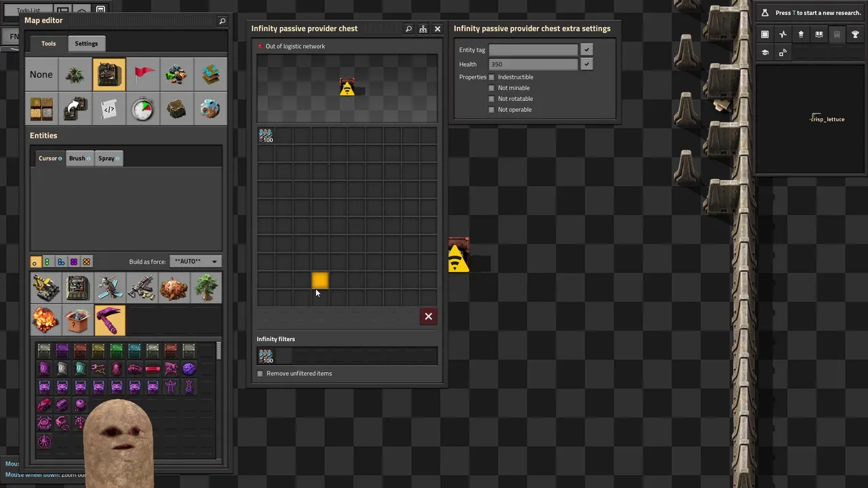Select the planet map generation tool
The width and height of the screenshot is (868, 488).
(x=210, y=108)
